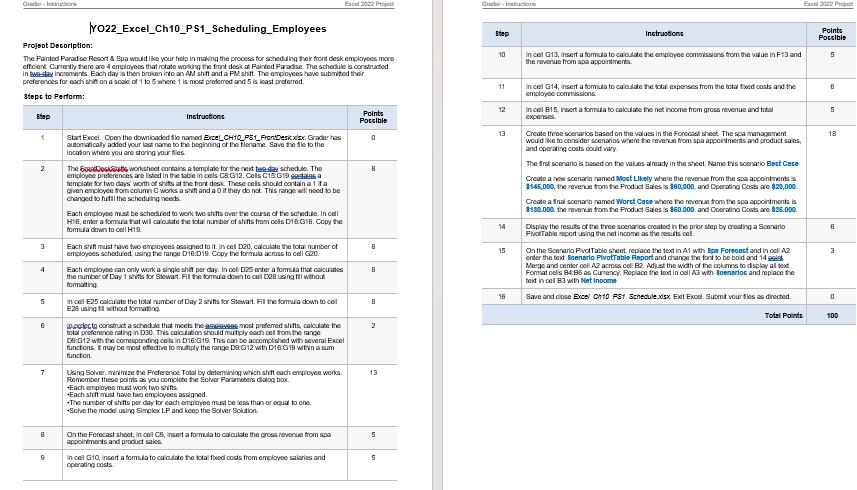Click 'Points Possible' header on right page
Image resolution: width=857 pixels, height=490 pixels.
coord(832,34)
